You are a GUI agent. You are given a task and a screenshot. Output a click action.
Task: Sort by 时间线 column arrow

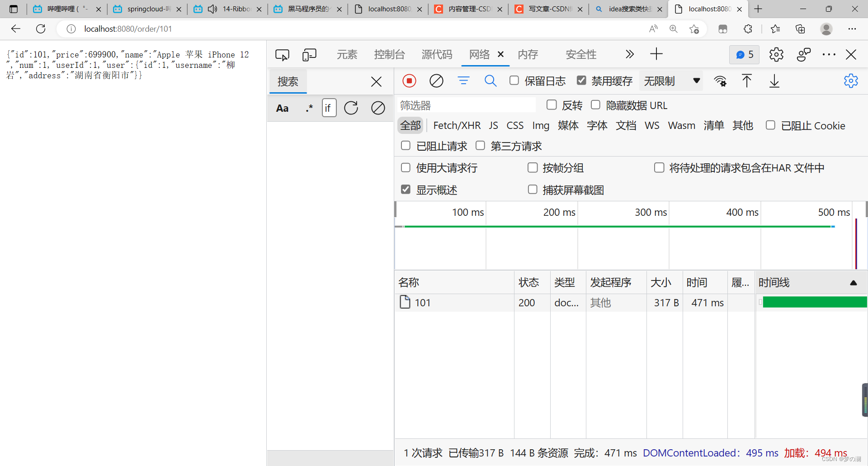coord(854,283)
